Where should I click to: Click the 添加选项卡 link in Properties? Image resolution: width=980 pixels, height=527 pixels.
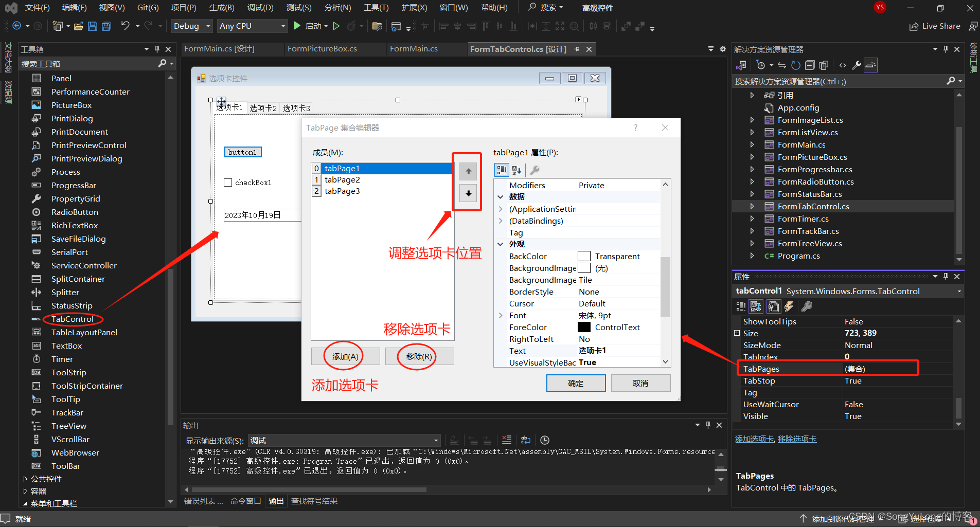(x=754, y=439)
